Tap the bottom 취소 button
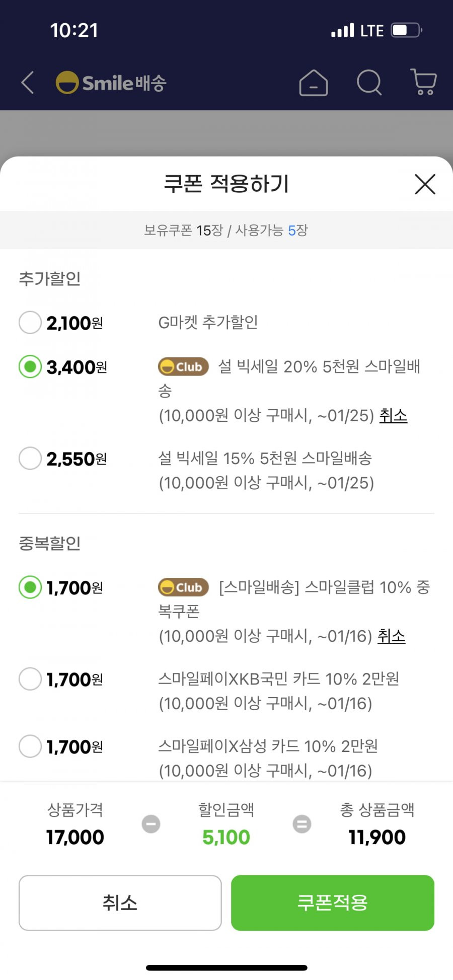The height and width of the screenshot is (980, 453). pos(120,902)
